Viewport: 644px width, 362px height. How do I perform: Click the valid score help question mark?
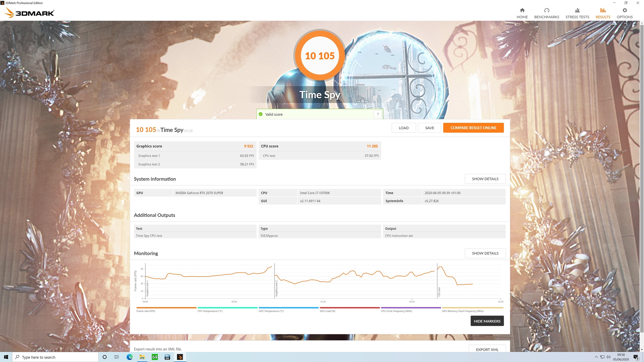(x=378, y=114)
